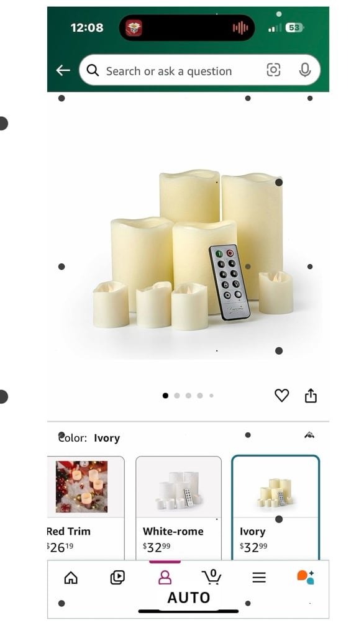Tap the back arrow beside search bar

tap(63, 70)
